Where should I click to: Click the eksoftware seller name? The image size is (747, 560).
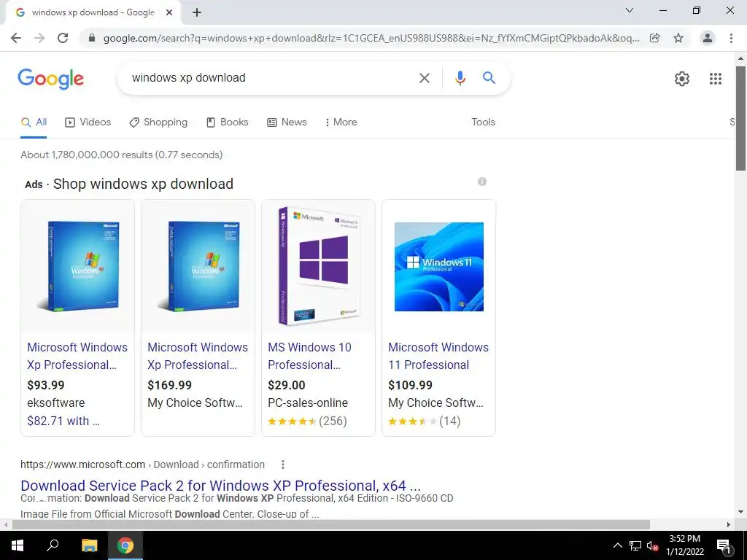(x=55, y=402)
